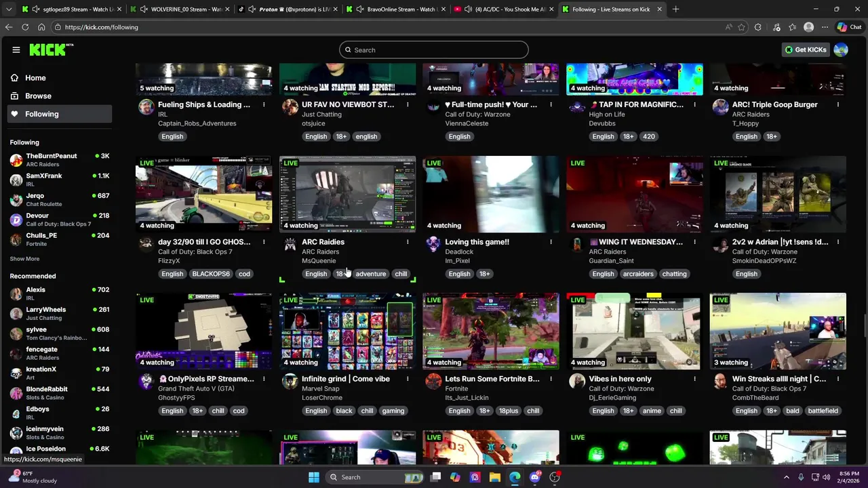Click the Windows taskbar Search box

pyautogui.click(x=375, y=477)
